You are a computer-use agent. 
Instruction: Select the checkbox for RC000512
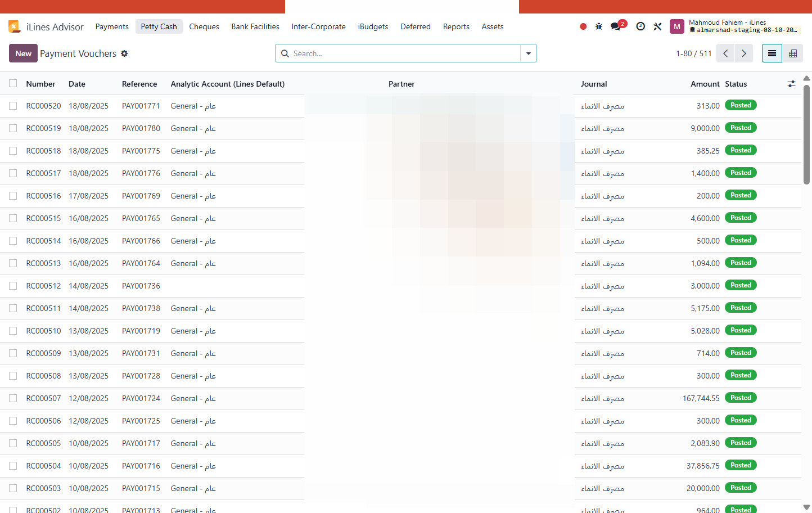pos(13,286)
